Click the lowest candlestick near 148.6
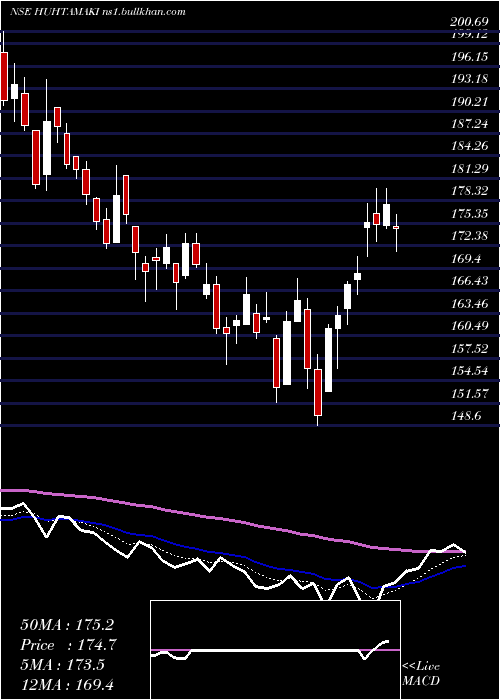500x700 pixels. 318,392
